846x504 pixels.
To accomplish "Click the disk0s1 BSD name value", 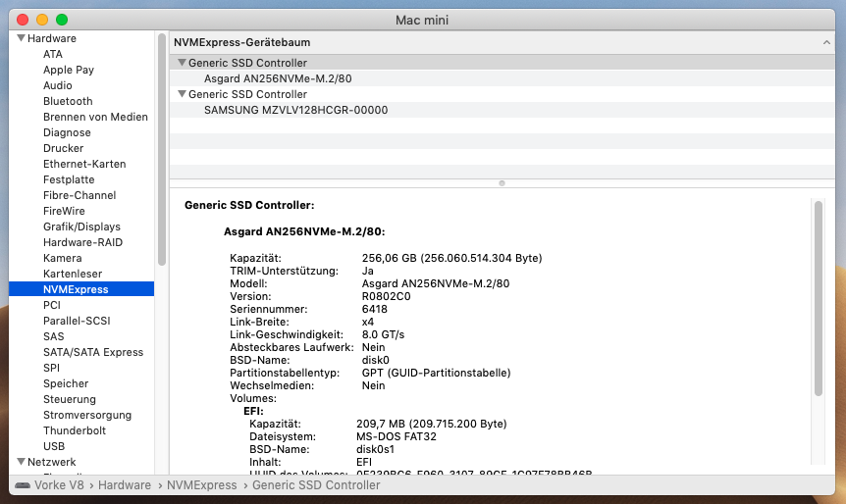I will [x=376, y=449].
